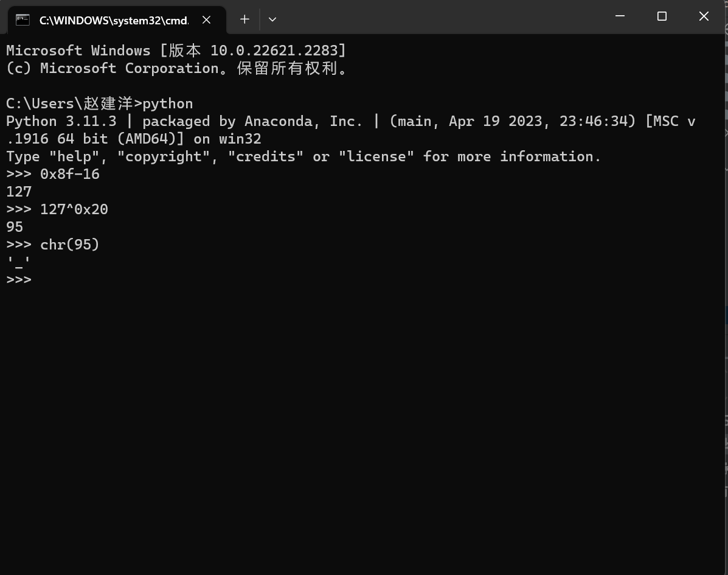The width and height of the screenshot is (728, 575).
Task: Click the '_' output result
Action: pyautogui.click(x=18, y=262)
